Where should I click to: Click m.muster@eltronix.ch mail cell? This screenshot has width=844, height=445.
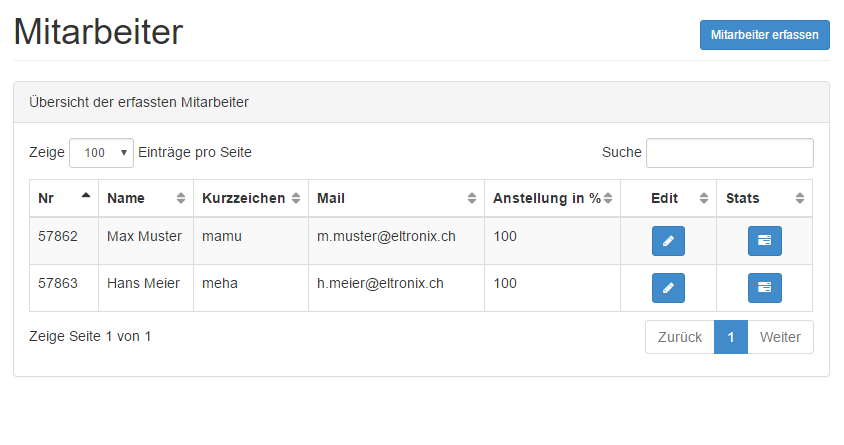click(396, 241)
